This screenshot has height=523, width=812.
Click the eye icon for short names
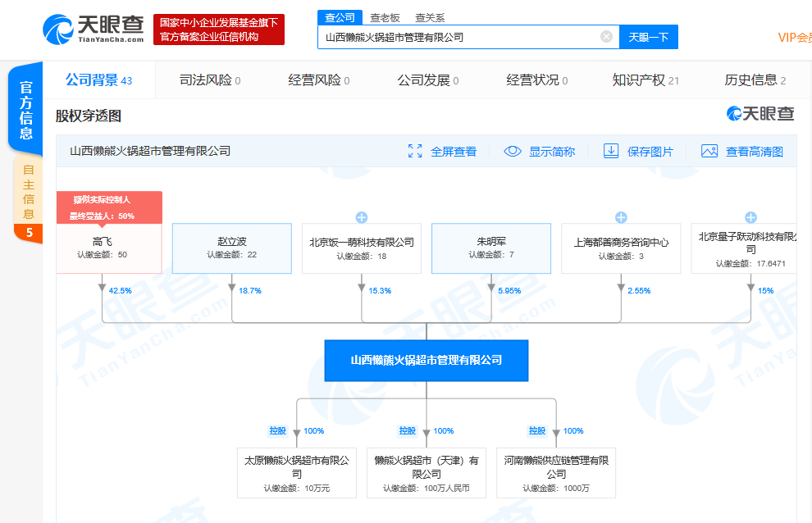513,151
